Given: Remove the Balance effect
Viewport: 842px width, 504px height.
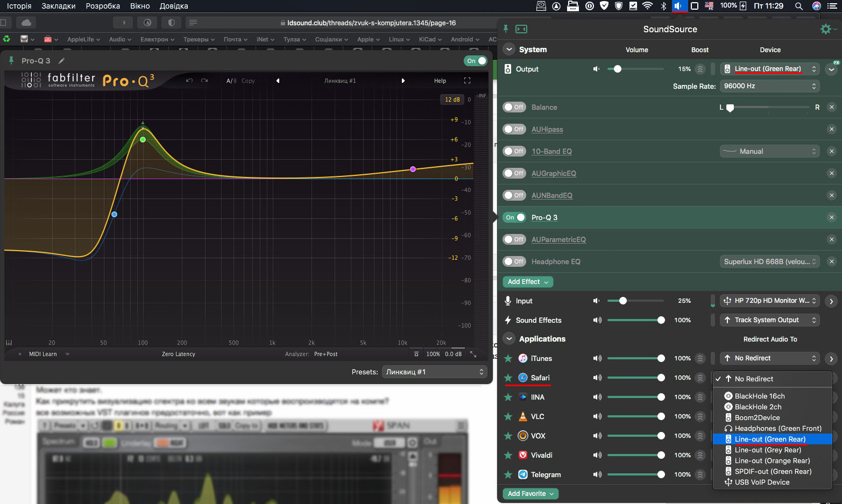Looking at the screenshot, I should click(x=832, y=107).
